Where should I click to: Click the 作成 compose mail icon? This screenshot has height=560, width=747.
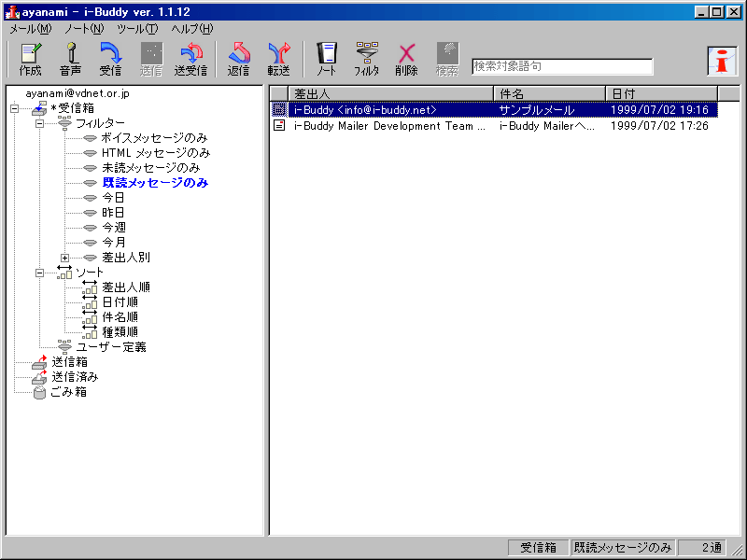(x=31, y=59)
